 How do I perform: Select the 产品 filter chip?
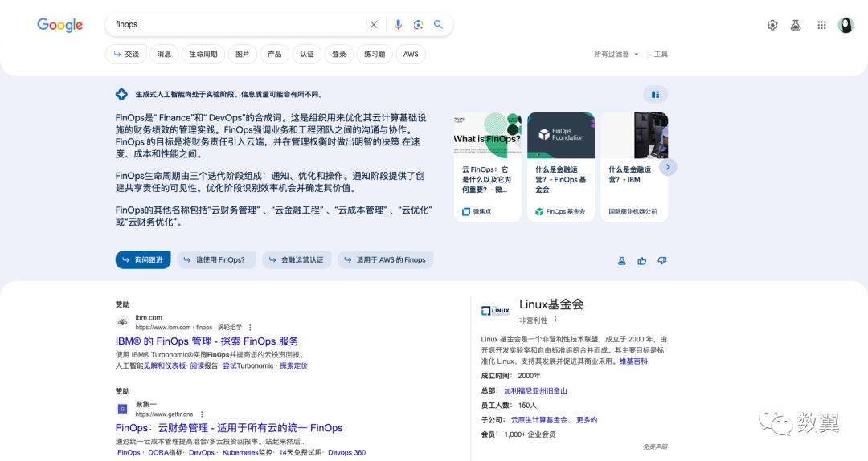coord(275,55)
